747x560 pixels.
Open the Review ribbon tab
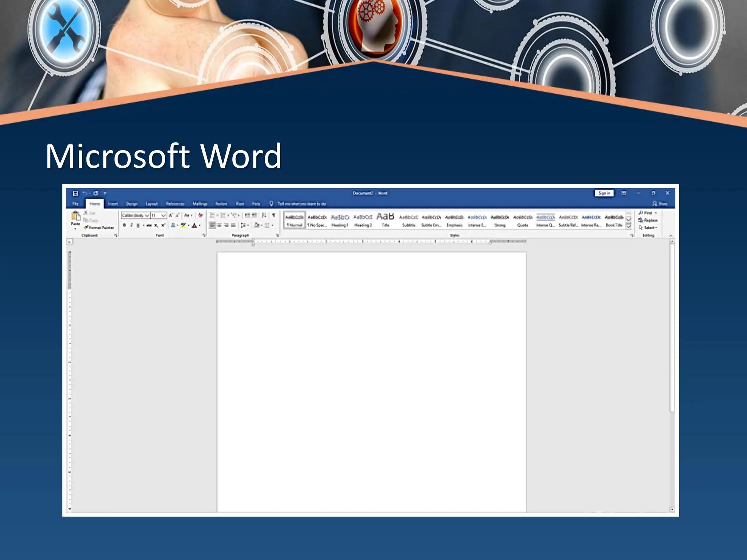221,203
